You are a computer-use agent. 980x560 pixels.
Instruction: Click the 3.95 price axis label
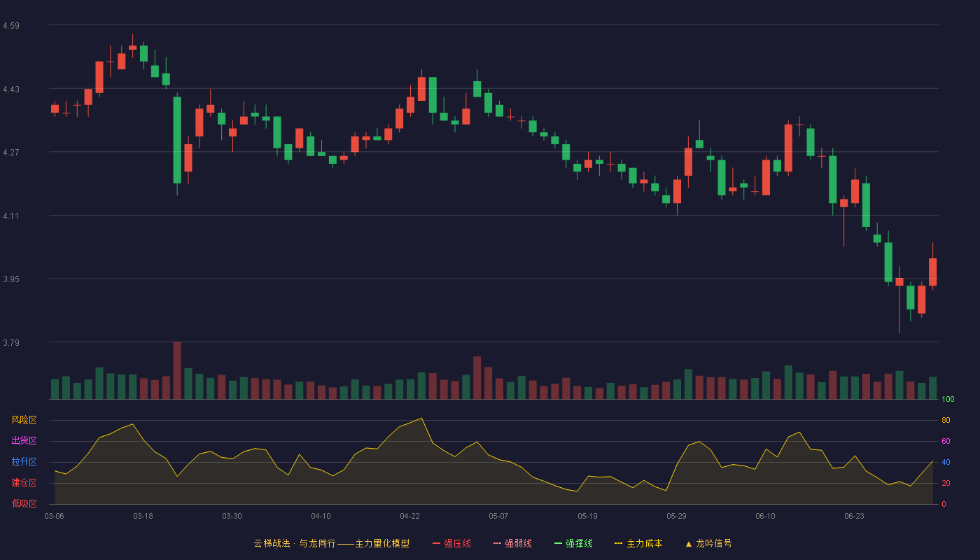tap(11, 279)
